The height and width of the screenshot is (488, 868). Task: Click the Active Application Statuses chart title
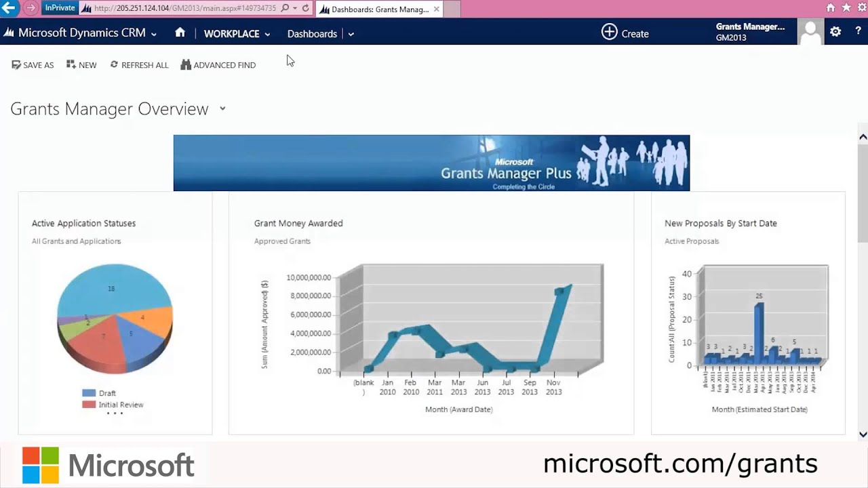click(x=83, y=223)
